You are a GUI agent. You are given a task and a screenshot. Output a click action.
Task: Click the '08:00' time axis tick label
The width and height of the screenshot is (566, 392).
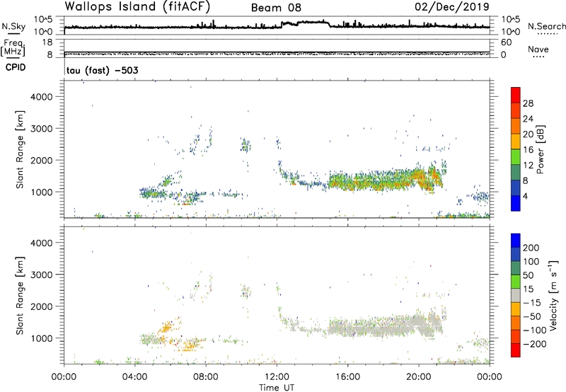click(206, 377)
